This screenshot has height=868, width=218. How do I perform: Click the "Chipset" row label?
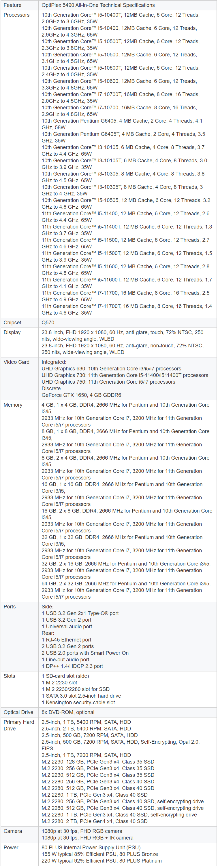pyautogui.click(x=12, y=322)
